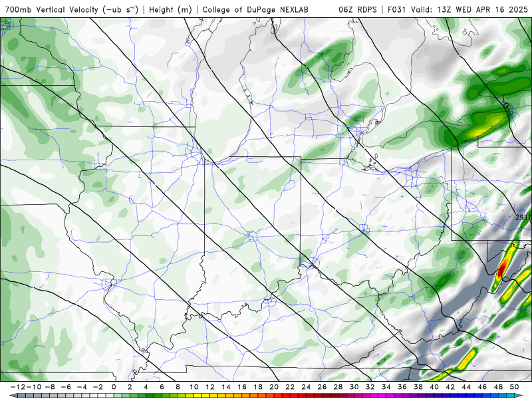Click the "College of DuPage NEXLAB" text
The image size is (532, 399).
(x=255, y=10)
